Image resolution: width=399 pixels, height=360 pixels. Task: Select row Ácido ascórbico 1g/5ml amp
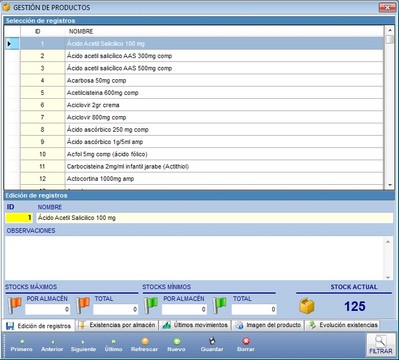tap(202, 142)
